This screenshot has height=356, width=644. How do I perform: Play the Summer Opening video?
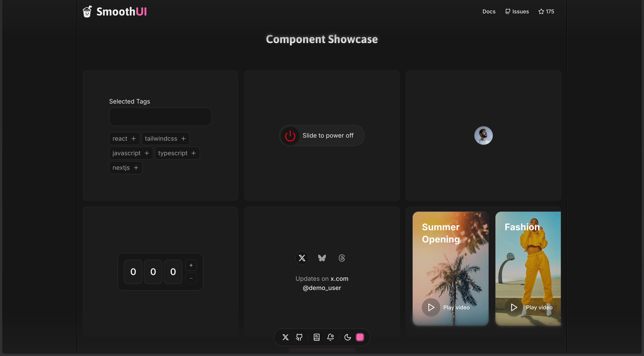[x=431, y=307]
